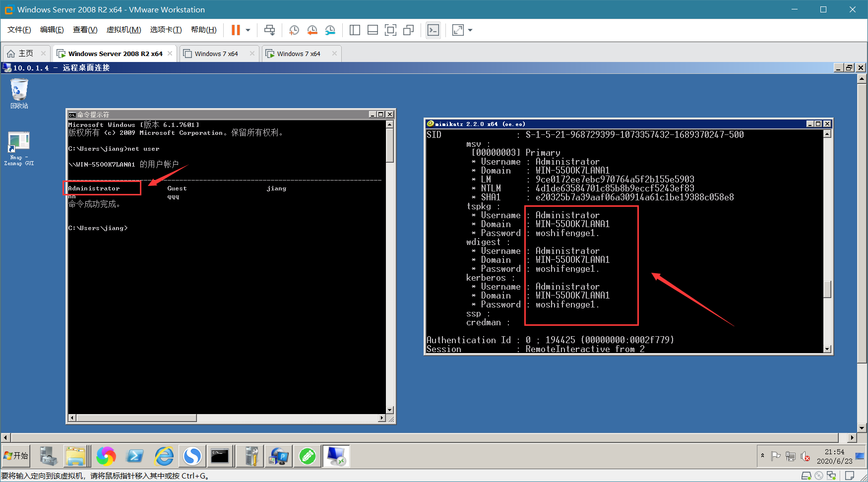Open the 虚拟机(M) menu
This screenshot has width=868, height=482.
pos(124,30)
